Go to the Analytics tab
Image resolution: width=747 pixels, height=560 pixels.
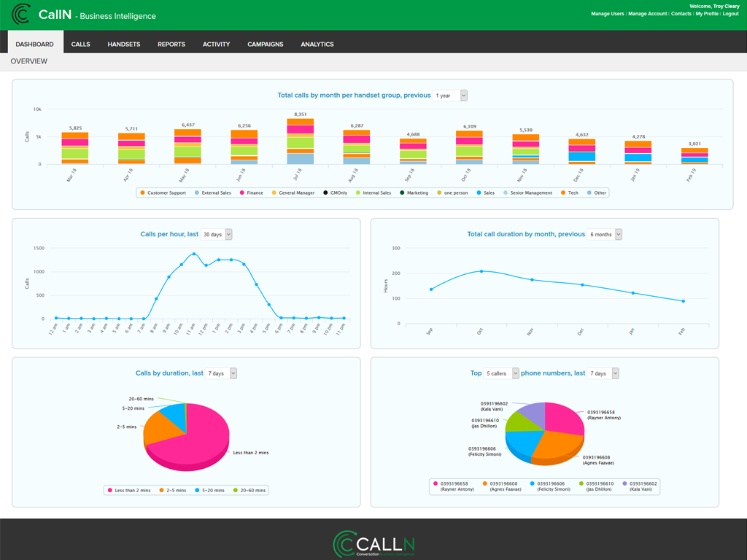(317, 44)
